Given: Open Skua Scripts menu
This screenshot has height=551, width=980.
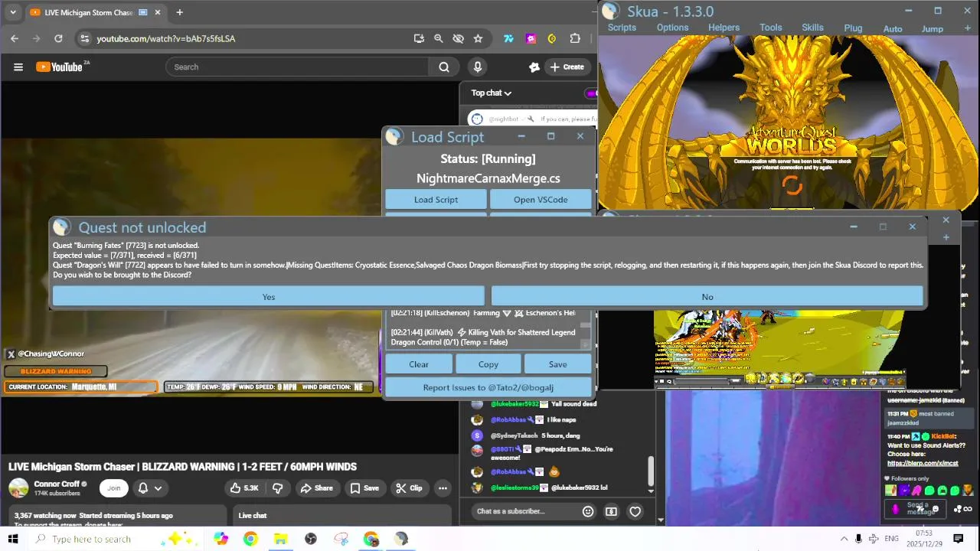Looking at the screenshot, I should pyautogui.click(x=622, y=28).
